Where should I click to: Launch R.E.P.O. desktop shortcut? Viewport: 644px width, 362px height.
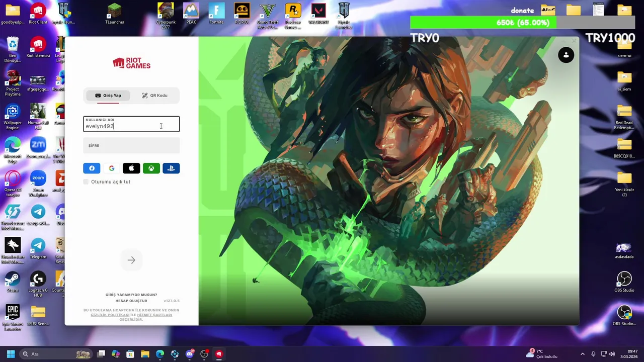pyautogui.click(x=242, y=14)
